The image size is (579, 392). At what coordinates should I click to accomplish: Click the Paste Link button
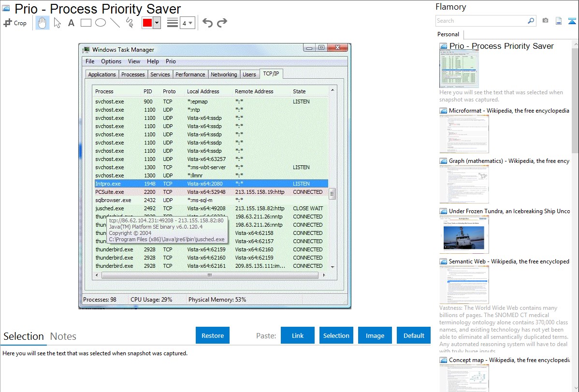pyautogui.click(x=298, y=335)
